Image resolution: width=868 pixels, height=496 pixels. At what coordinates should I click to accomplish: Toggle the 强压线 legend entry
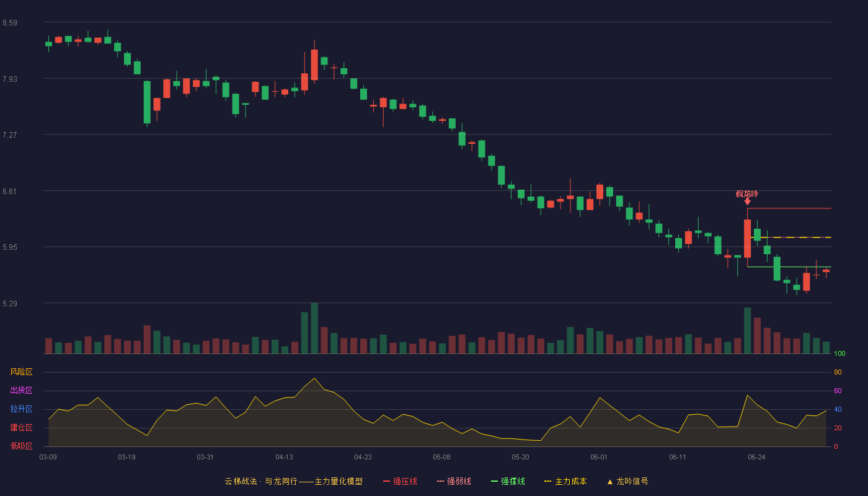tap(400, 481)
